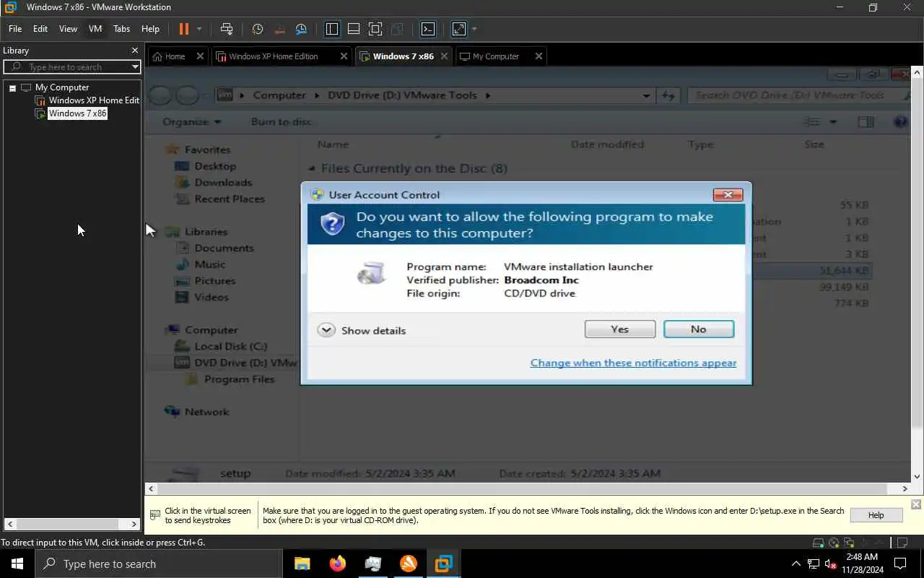Screen dimensions: 924x578
Task: Close the Library panel
Action: 134,51
